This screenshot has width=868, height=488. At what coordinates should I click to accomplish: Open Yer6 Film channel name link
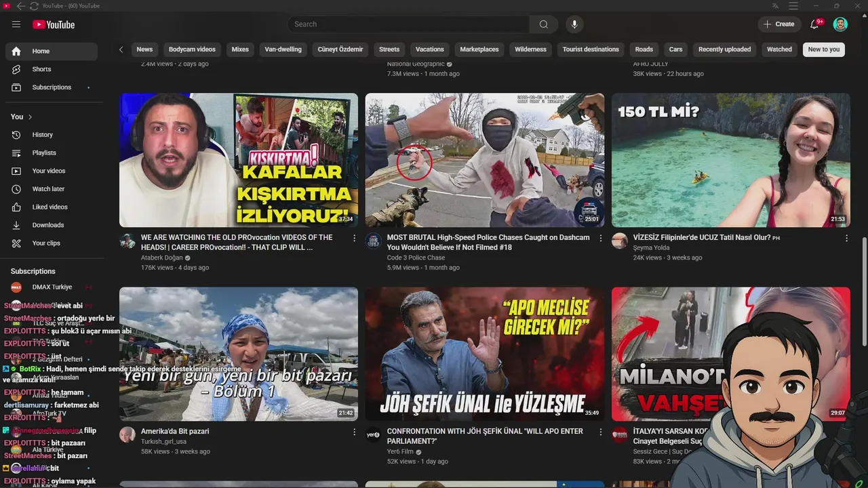400,451
